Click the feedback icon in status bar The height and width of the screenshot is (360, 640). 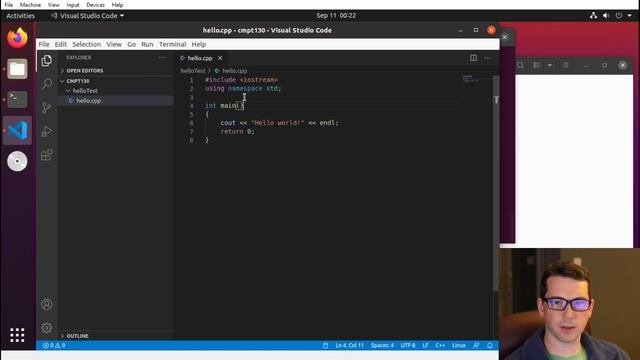[x=476, y=345]
